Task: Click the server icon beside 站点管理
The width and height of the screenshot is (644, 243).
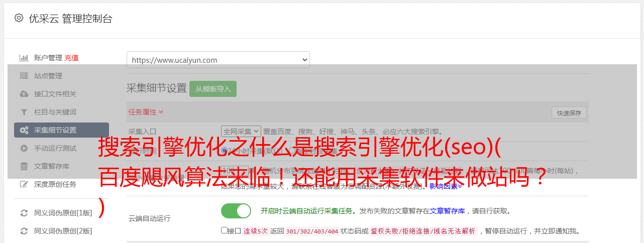Action: pos(24,76)
